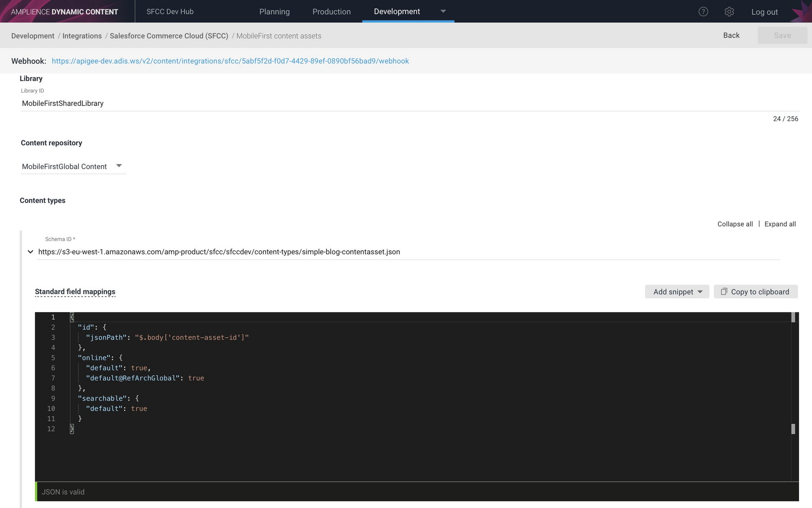Viewport: 812px width, 508px height.
Task: Click Log out
Action: (x=764, y=12)
